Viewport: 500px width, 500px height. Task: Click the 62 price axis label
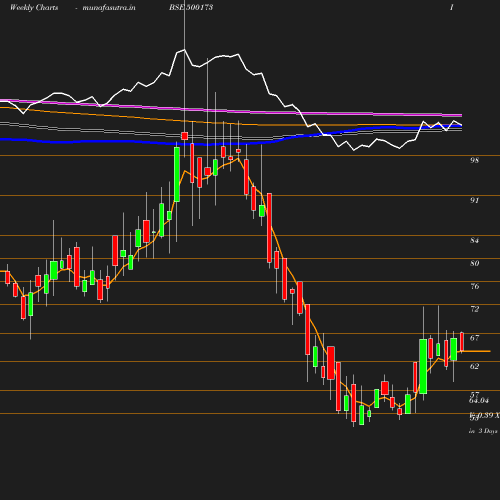tap(474, 366)
